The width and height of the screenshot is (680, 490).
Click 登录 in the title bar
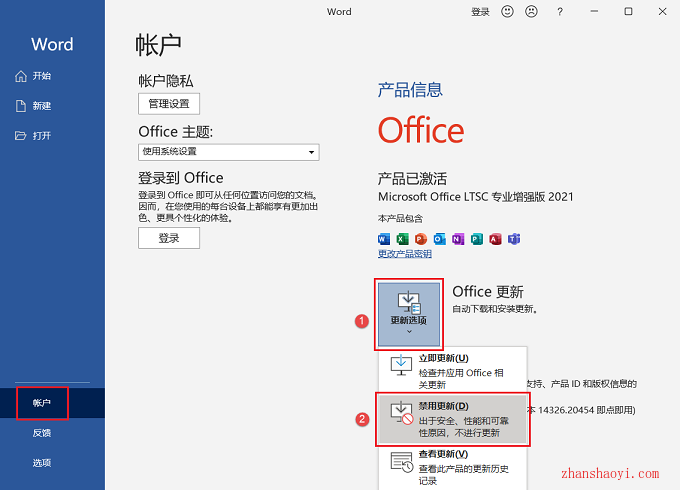[x=480, y=12]
